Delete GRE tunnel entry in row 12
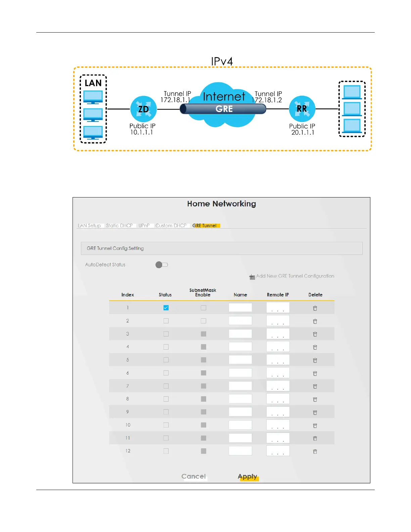 point(315,451)
